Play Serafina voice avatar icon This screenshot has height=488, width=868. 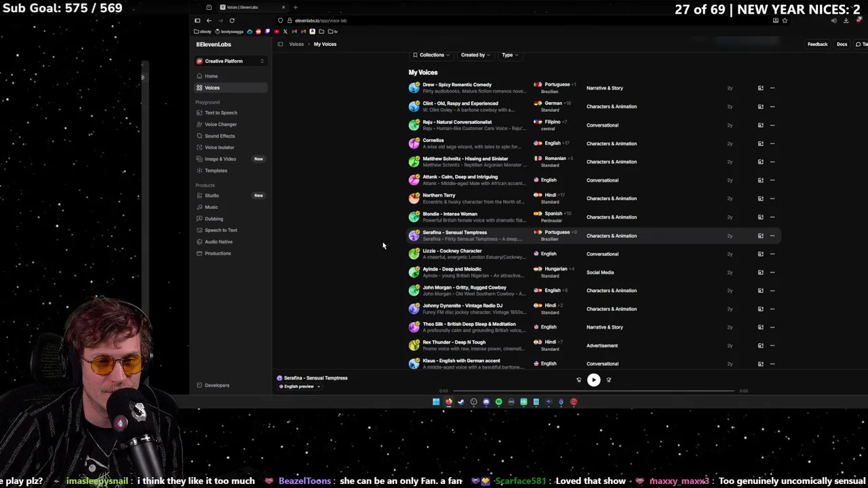coord(414,235)
